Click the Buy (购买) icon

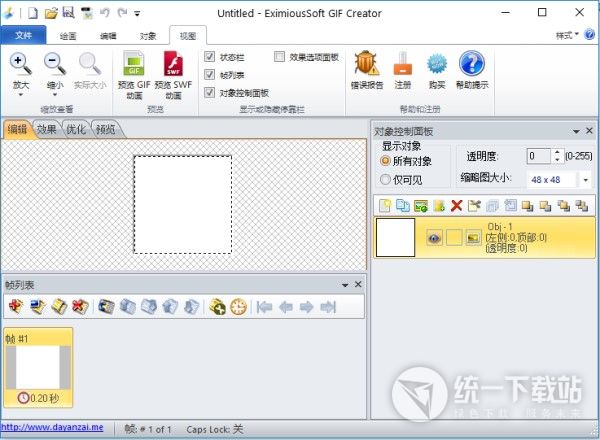click(437, 64)
